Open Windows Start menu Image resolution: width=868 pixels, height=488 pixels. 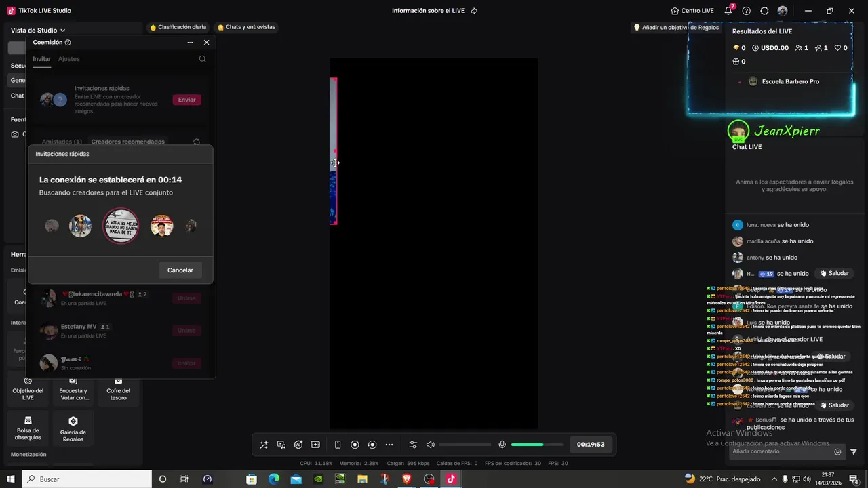pyautogui.click(x=11, y=479)
